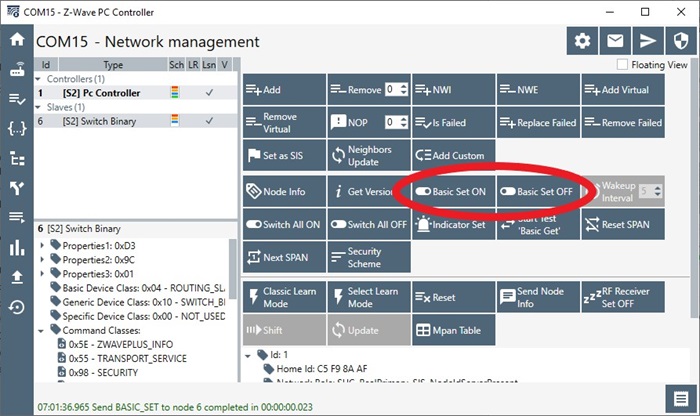Open the settings gear at the top right
The width and height of the screenshot is (700, 416).
[582, 41]
